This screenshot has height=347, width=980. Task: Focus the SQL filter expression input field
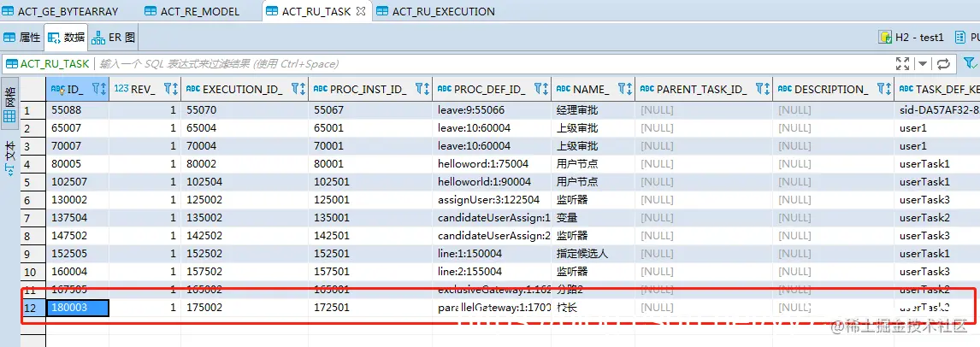(493, 63)
